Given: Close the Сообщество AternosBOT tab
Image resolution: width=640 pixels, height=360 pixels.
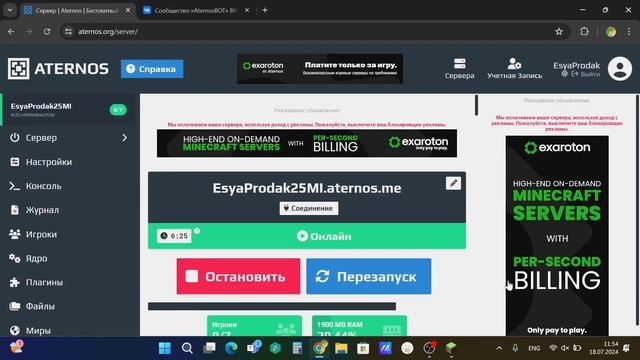Looking at the screenshot, I should pyautogui.click(x=247, y=10).
